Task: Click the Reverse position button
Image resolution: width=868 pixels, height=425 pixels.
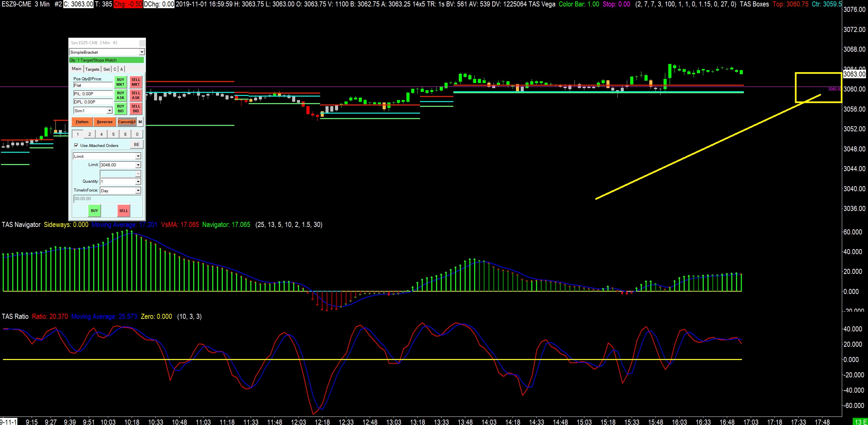Action: pyautogui.click(x=104, y=122)
